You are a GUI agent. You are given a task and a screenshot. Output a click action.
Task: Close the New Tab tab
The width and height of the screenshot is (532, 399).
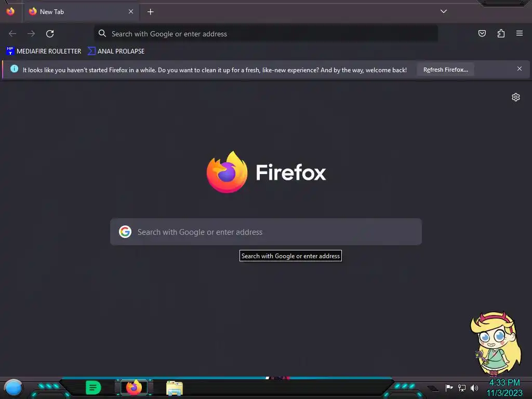pos(131,11)
